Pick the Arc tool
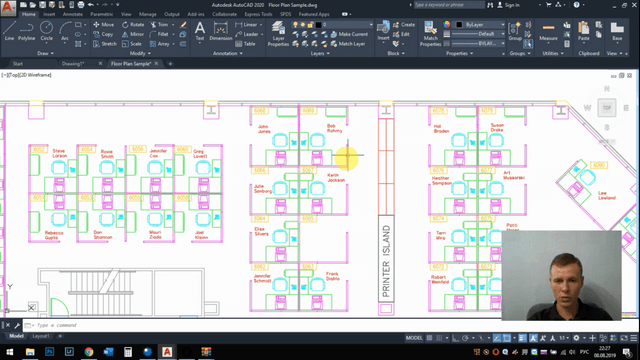The height and width of the screenshot is (360, 640). tap(65, 31)
